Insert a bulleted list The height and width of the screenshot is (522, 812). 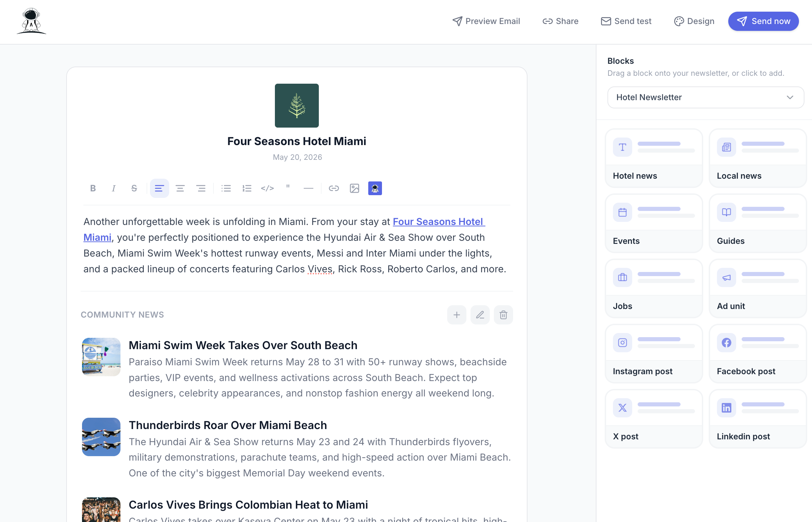226,188
